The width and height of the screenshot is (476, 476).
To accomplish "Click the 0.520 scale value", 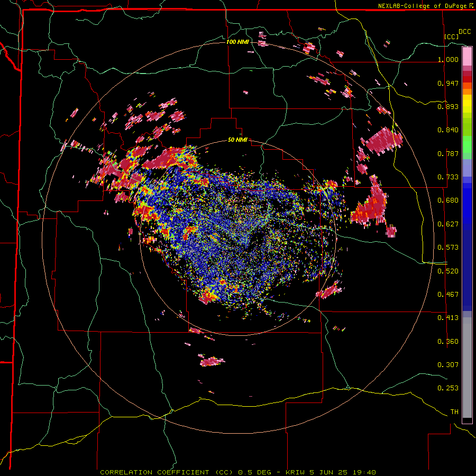I will click(x=448, y=271).
